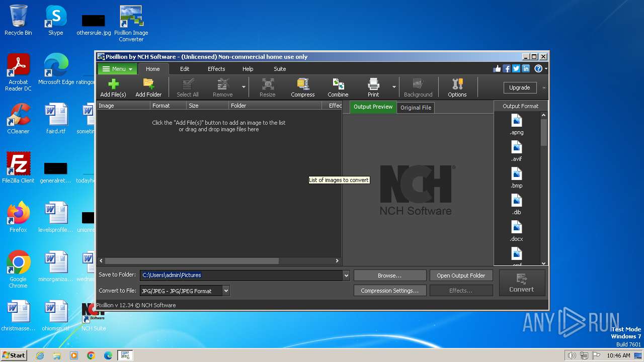Expand the Save to Folder dropdown
Screen dimensions: 644x362
coord(346,276)
